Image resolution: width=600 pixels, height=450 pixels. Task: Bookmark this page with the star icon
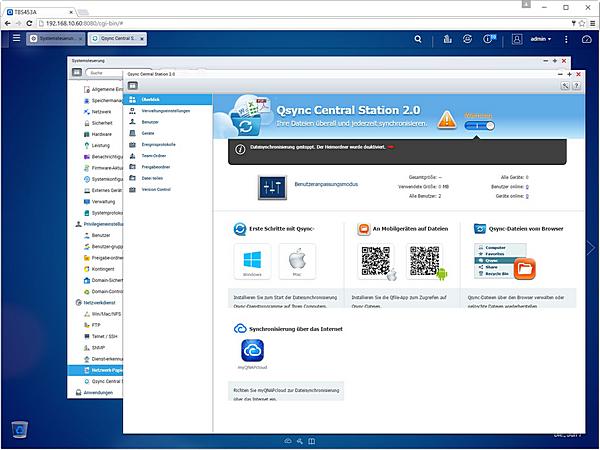pyautogui.click(x=582, y=23)
